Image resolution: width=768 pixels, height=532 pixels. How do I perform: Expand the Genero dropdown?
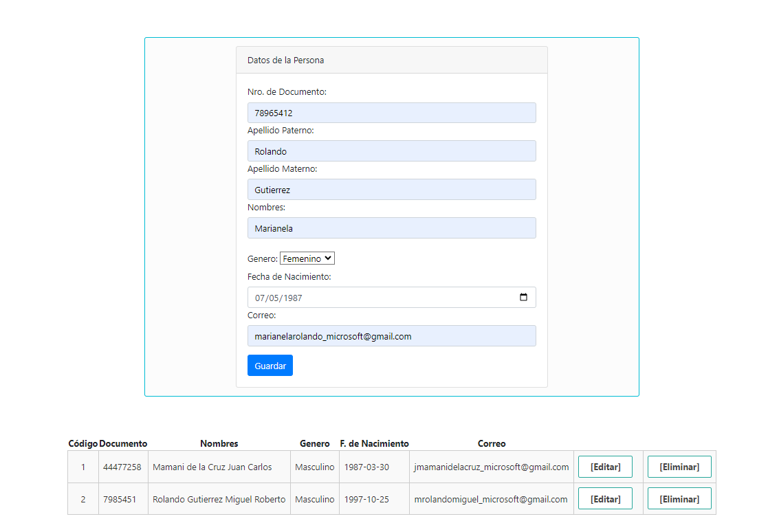tap(307, 258)
